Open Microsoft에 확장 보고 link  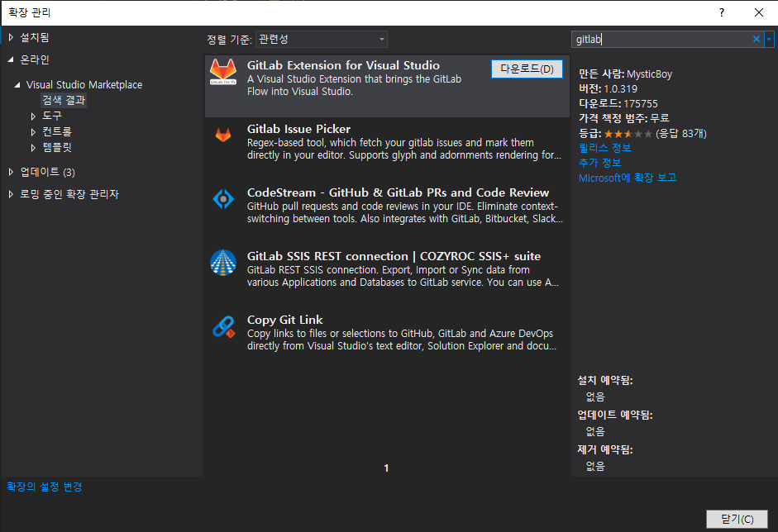[628, 178]
